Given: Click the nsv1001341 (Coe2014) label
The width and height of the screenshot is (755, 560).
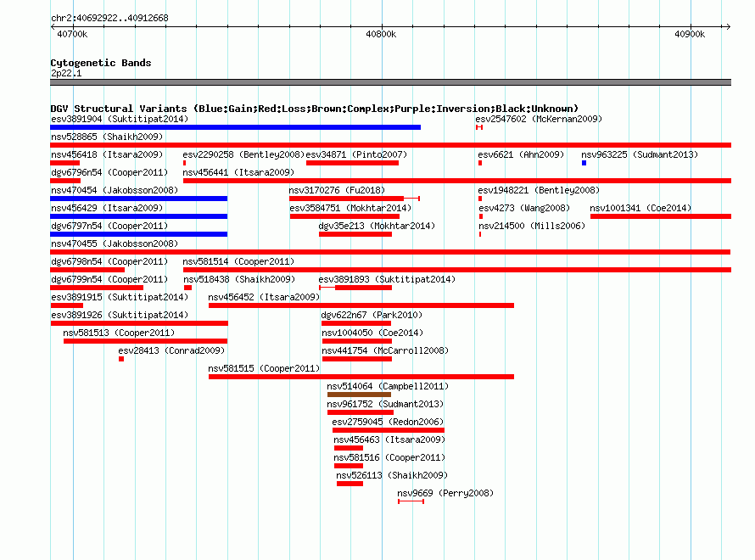Looking at the screenshot, I should click(x=640, y=208).
